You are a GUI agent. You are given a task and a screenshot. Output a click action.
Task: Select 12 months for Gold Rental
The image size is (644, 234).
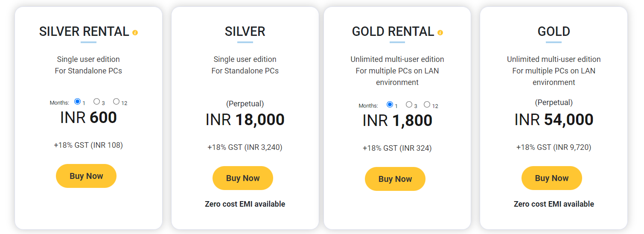click(427, 105)
